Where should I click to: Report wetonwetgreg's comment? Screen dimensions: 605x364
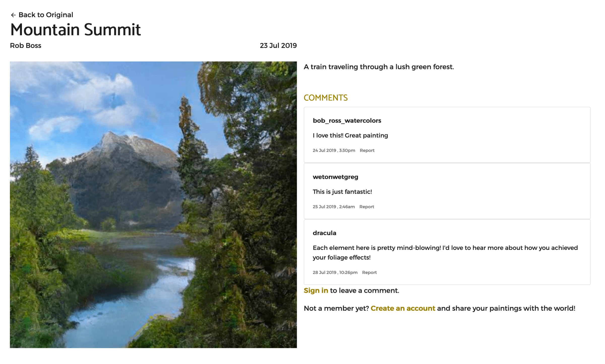tap(367, 207)
